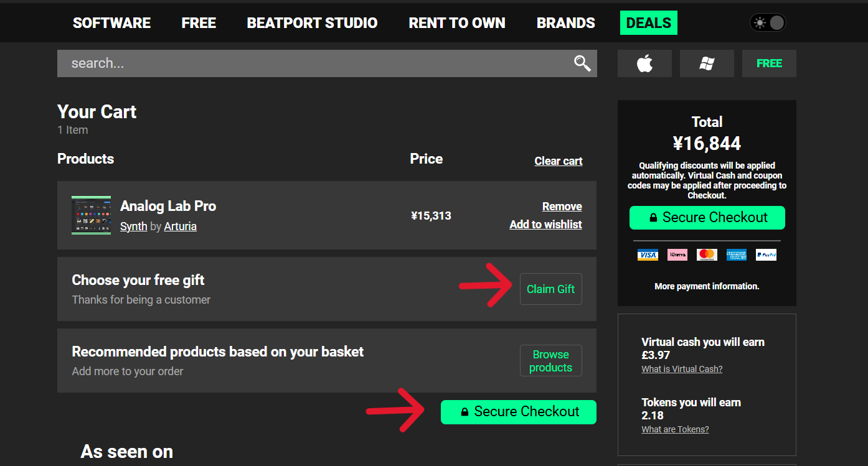The image size is (868, 466).
Task: Remove Analog Lab Pro from cart
Action: (562, 207)
